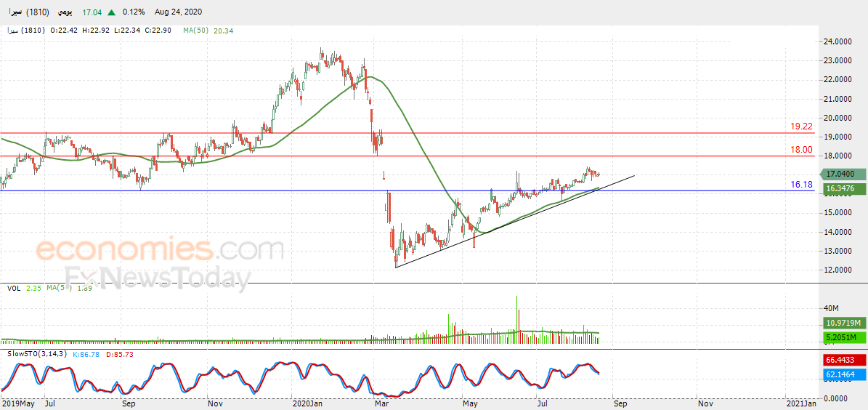The height and width of the screenshot is (410, 868).
Task: Click the 12.0000 price axis label
Action: [x=837, y=270]
